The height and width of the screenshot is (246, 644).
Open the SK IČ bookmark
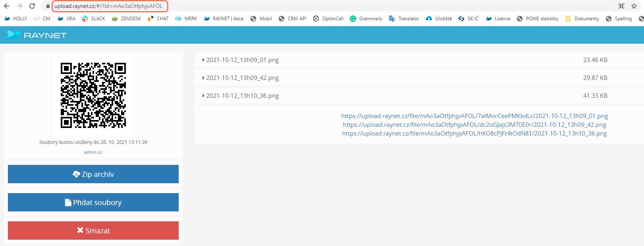(x=469, y=19)
